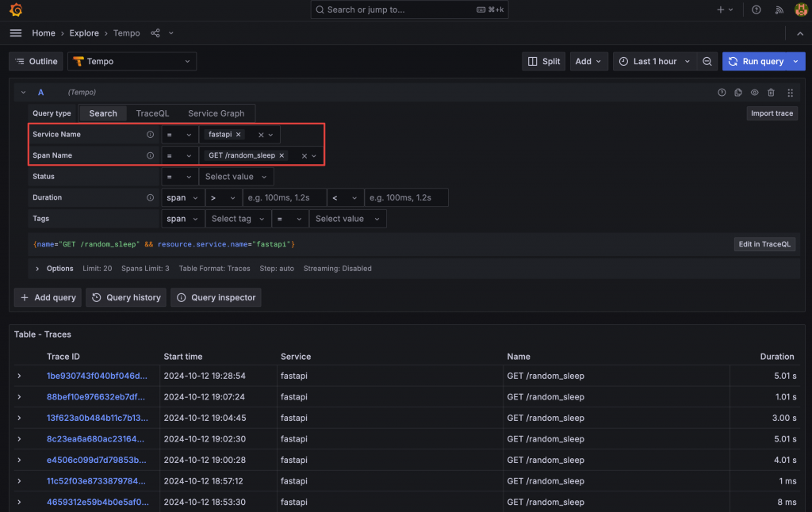Click the Split button
Viewport: 812px width, 512px height.
pyautogui.click(x=544, y=61)
